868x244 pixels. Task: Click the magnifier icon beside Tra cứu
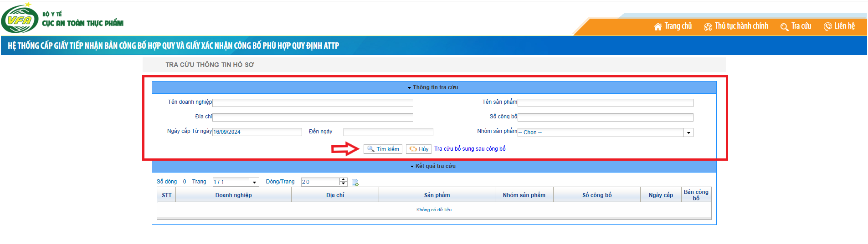tap(784, 27)
